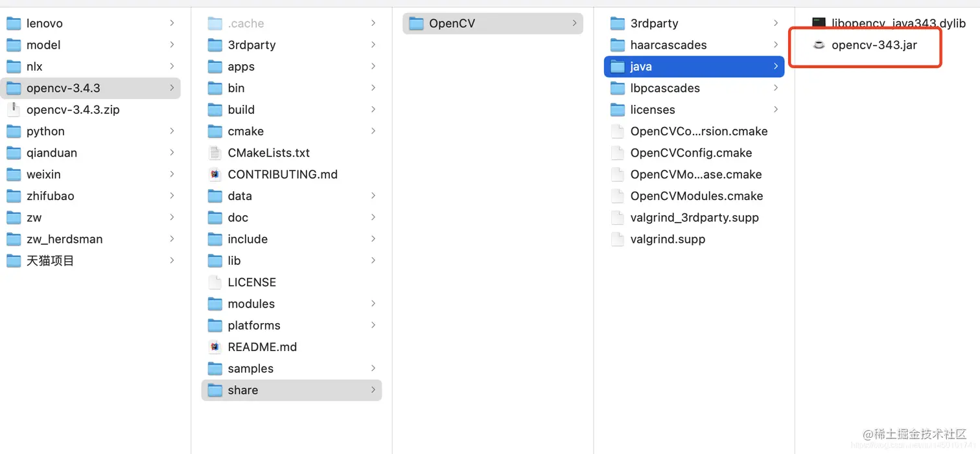
Task: Select the haarcascades folder icon
Action: point(618,45)
